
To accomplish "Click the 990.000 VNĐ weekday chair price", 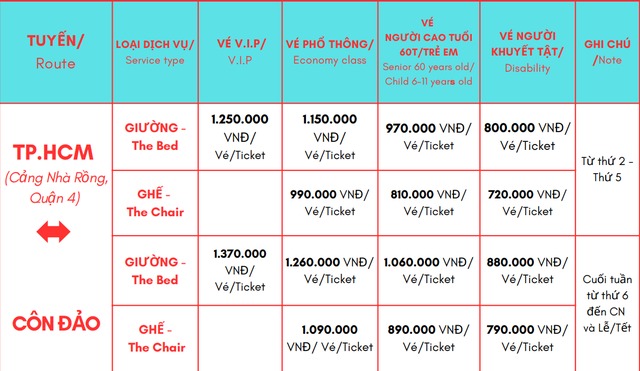I will [x=330, y=203].
